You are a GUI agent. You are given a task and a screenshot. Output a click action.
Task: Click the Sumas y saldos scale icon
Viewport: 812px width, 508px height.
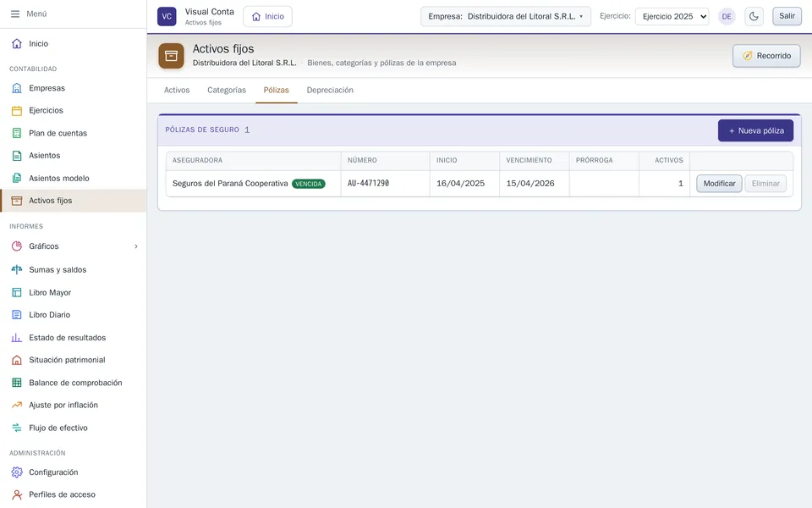tap(17, 269)
